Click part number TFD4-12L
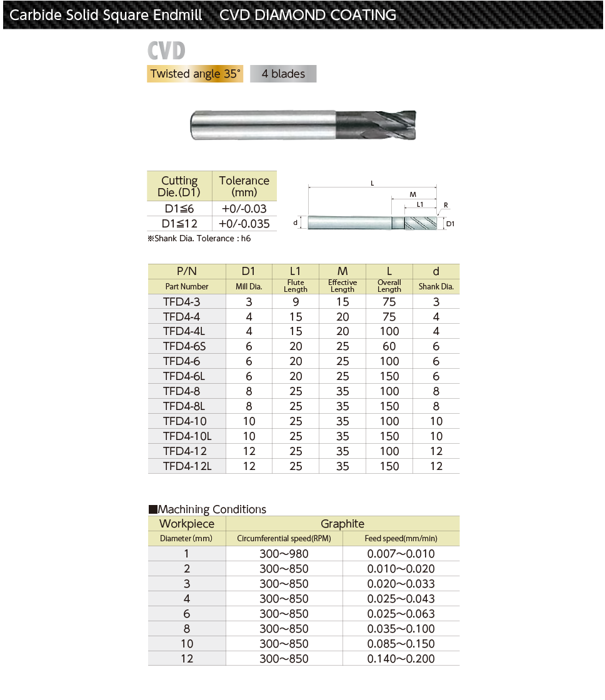The height and width of the screenshot is (700, 605). [186, 466]
